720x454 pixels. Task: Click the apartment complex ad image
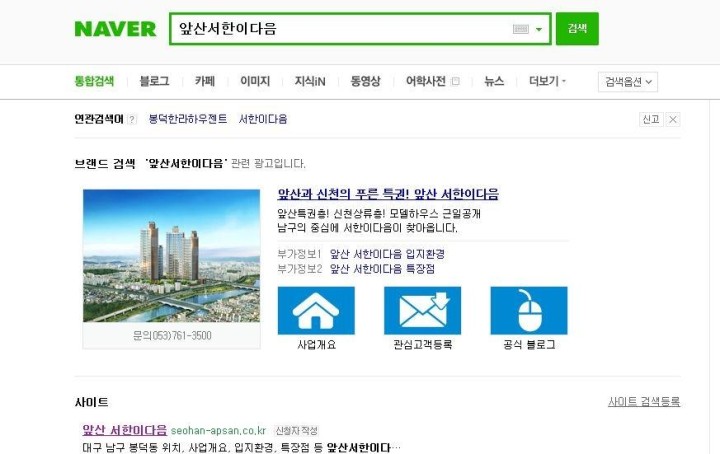point(171,255)
